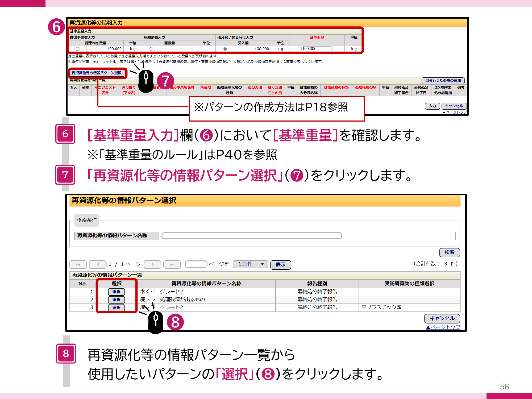Select pattern No. 3 廃プラ グレード2
The image size is (532, 399).
[117, 307]
